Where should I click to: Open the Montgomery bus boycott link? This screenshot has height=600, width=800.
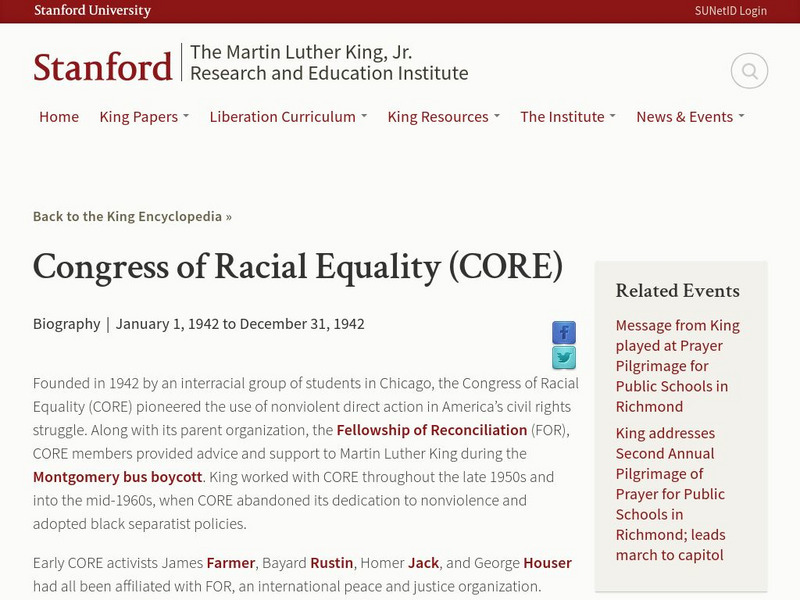pyautogui.click(x=117, y=477)
